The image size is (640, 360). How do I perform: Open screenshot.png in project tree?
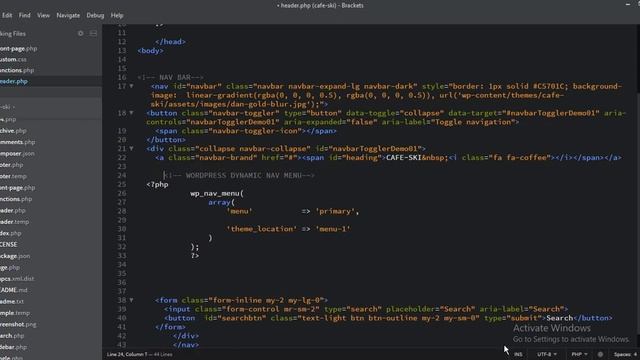tap(18, 324)
